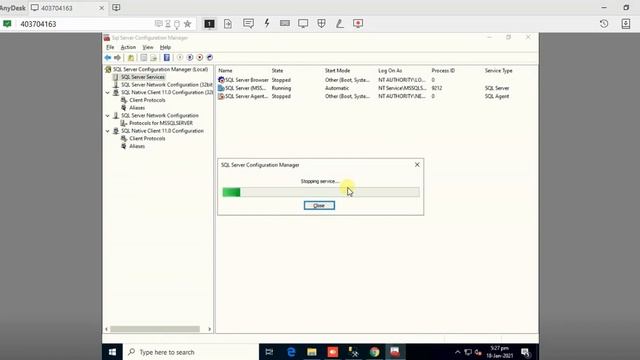Collapse SQL Native Client 11.0 Configuration (32bit) node
The width and height of the screenshot is (640, 360).
coord(108,93)
